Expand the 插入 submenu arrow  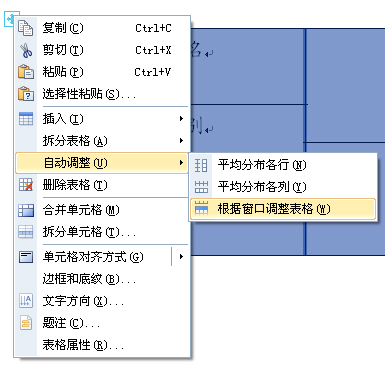click(x=181, y=118)
